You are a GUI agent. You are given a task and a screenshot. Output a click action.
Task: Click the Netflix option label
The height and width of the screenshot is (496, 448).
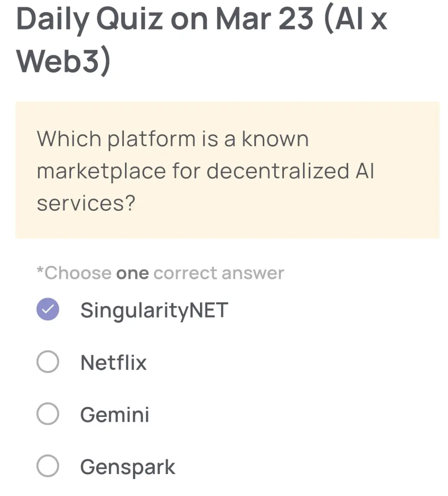click(113, 362)
